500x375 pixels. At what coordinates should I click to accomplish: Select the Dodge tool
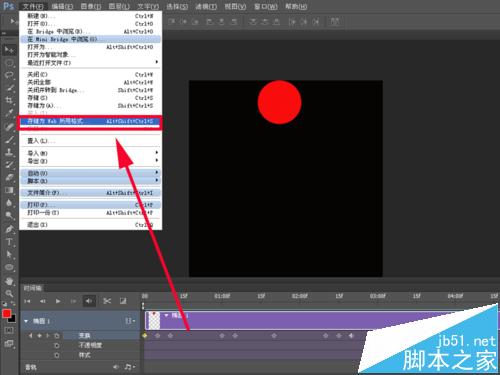(9, 216)
